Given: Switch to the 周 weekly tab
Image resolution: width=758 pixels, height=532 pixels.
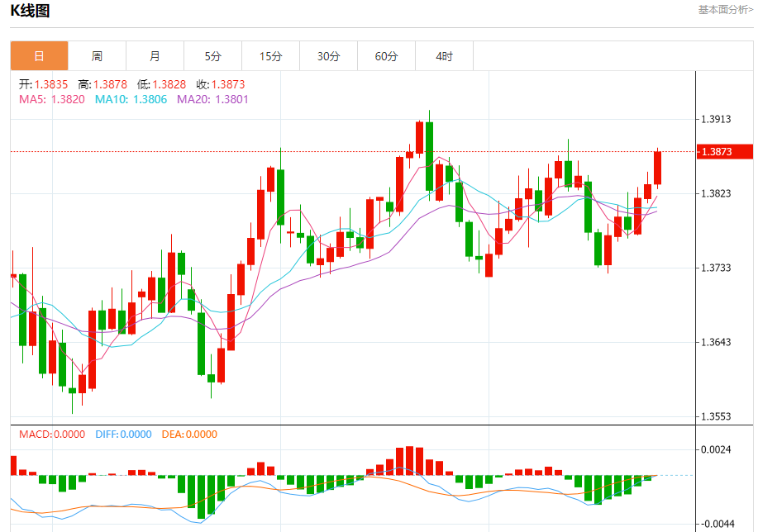Looking at the screenshot, I should 98,56.
